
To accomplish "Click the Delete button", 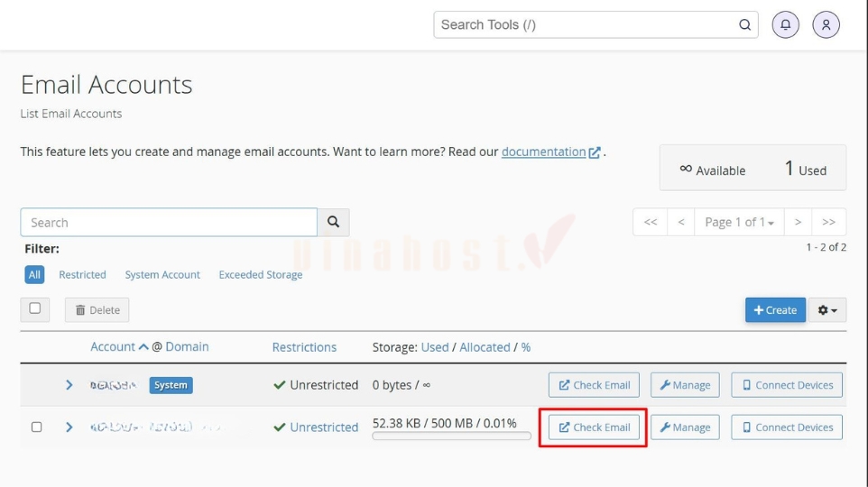I will 97,310.
